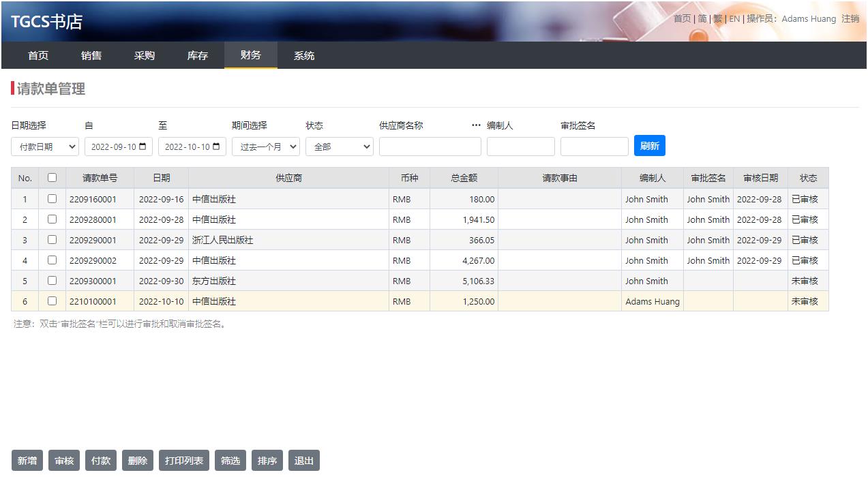This screenshot has height=477, width=868.
Task: Toggle the select-all checkbox in table header
Action: pyautogui.click(x=52, y=178)
